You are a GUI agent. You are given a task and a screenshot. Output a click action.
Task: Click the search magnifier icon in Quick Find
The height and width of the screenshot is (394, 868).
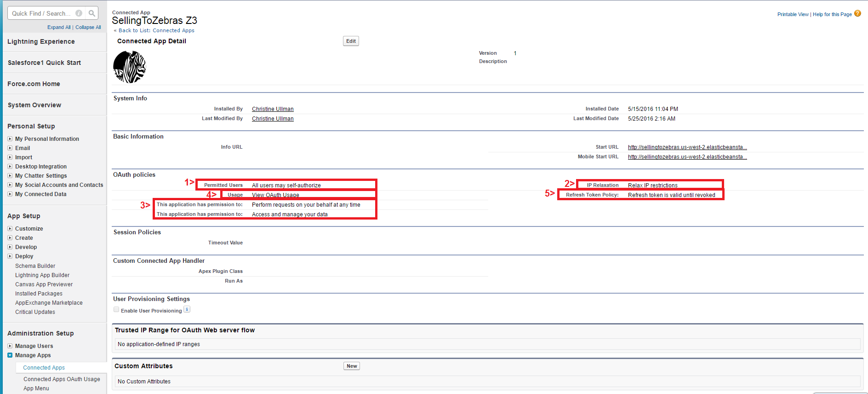[x=92, y=13]
